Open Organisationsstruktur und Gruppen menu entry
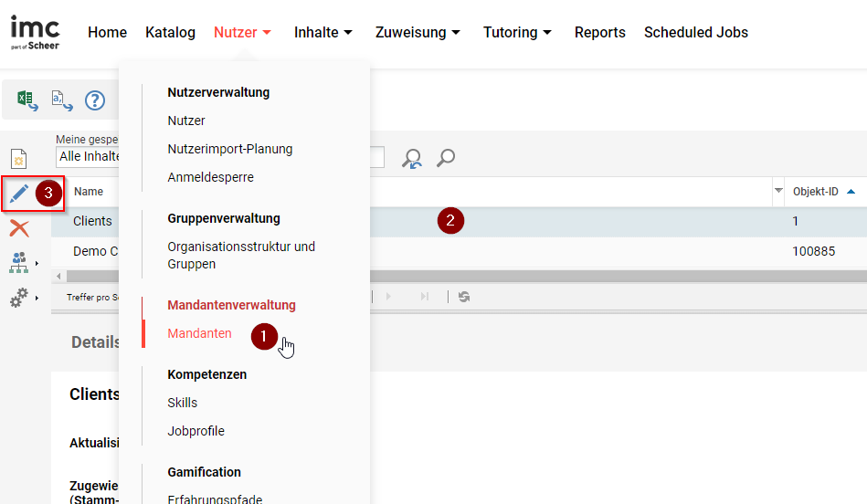This screenshot has width=867, height=504. [240, 256]
